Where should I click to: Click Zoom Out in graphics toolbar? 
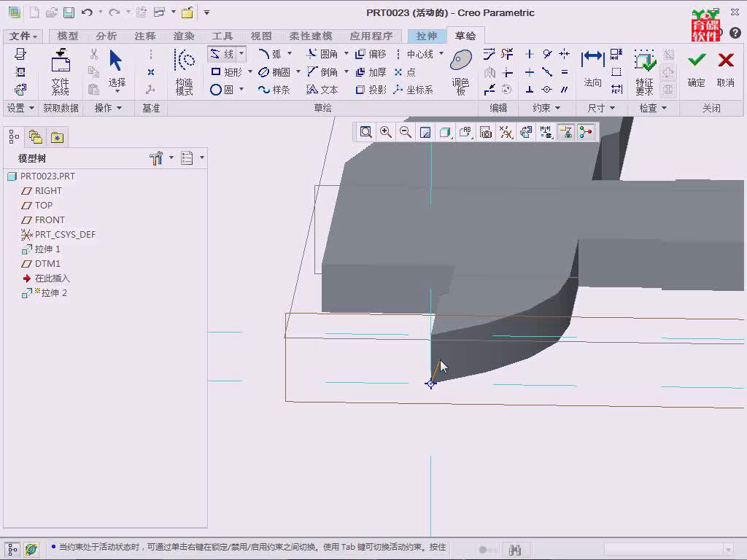click(x=406, y=132)
